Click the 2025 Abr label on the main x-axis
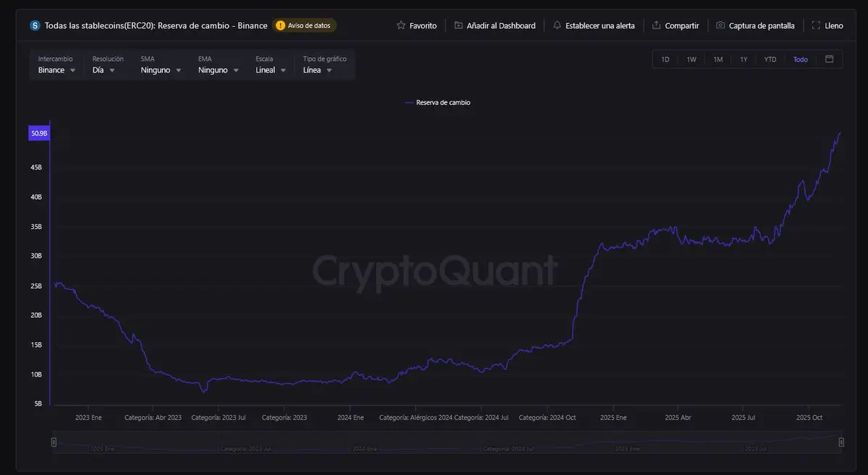Viewport: 868px width, 475px height. click(678, 417)
